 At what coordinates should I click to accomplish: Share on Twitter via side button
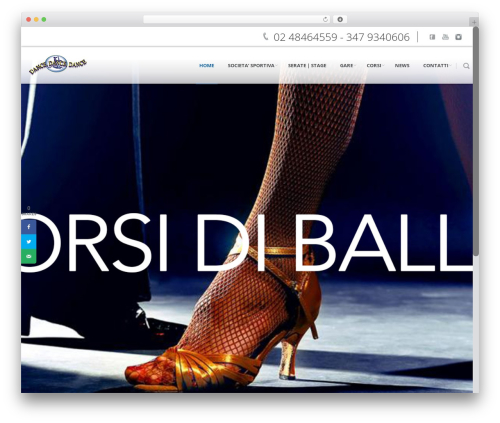coord(29,242)
